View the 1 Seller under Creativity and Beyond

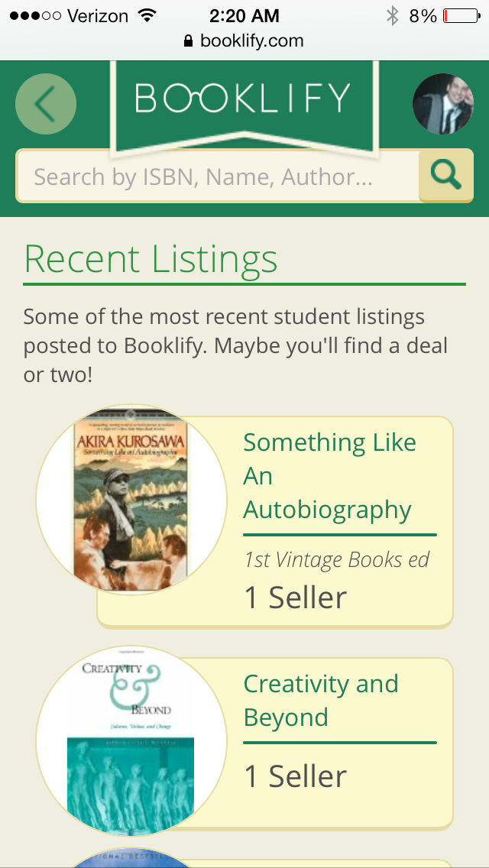pyautogui.click(x=295, y=776)
